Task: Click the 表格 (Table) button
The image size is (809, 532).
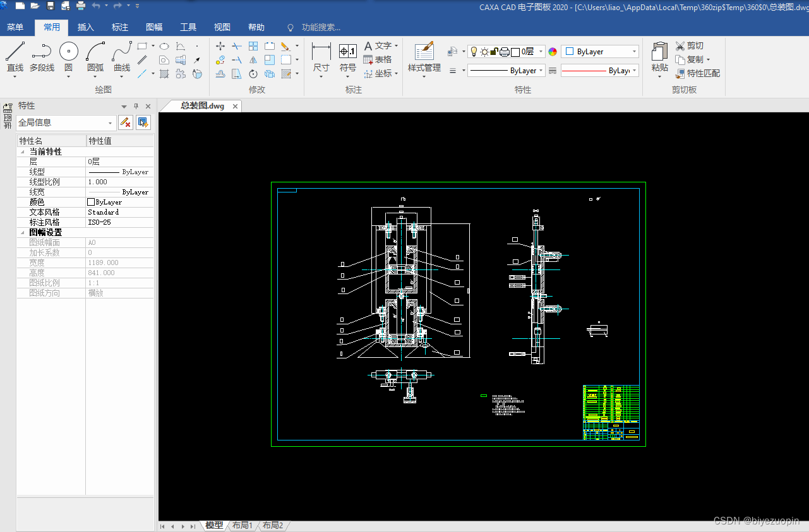Action: point(378,59)
